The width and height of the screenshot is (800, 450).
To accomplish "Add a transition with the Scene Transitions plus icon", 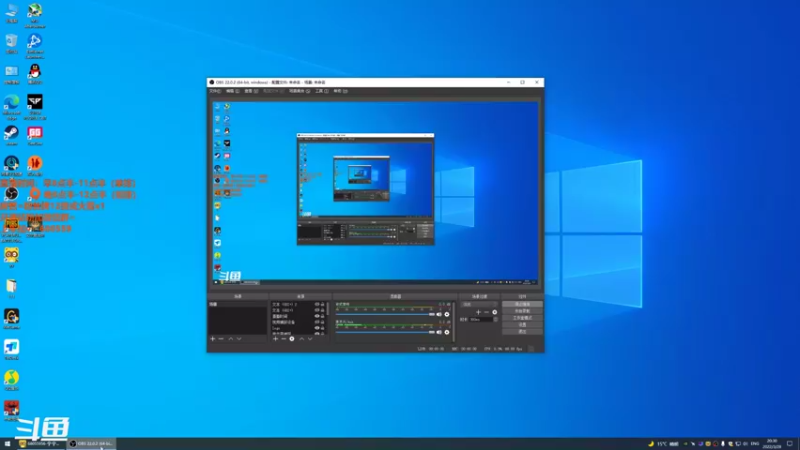I will coord(478,312).
